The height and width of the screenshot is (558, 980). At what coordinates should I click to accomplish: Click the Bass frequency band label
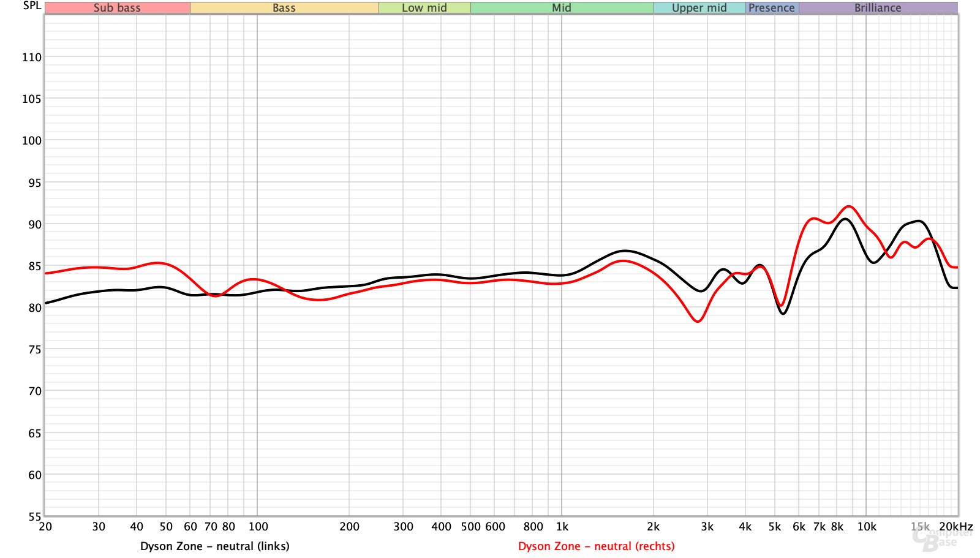(284, 8)
